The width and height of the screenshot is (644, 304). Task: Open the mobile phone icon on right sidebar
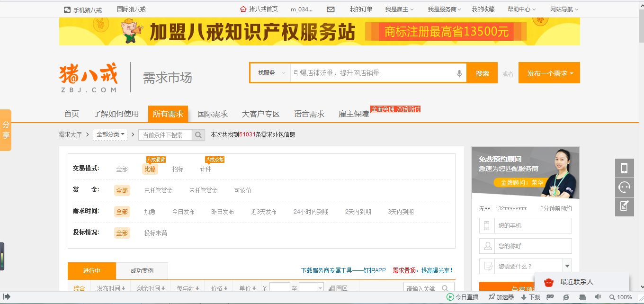pyautogui.click(x=624, y=168)
